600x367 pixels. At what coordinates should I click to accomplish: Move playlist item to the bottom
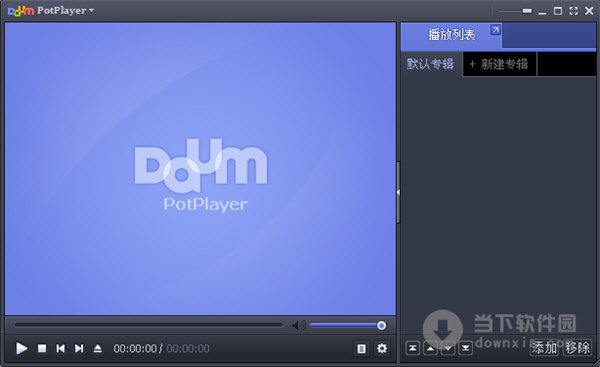465,348
